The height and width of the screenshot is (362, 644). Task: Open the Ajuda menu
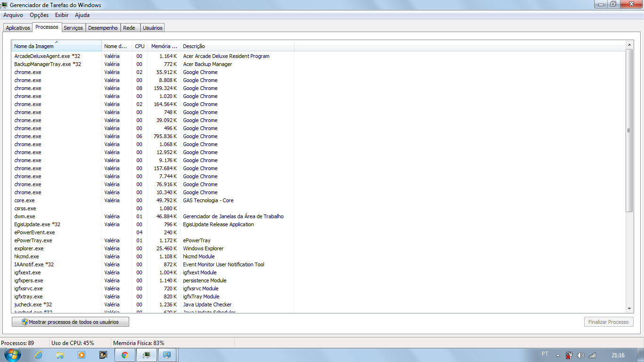[x=82, y=15]
